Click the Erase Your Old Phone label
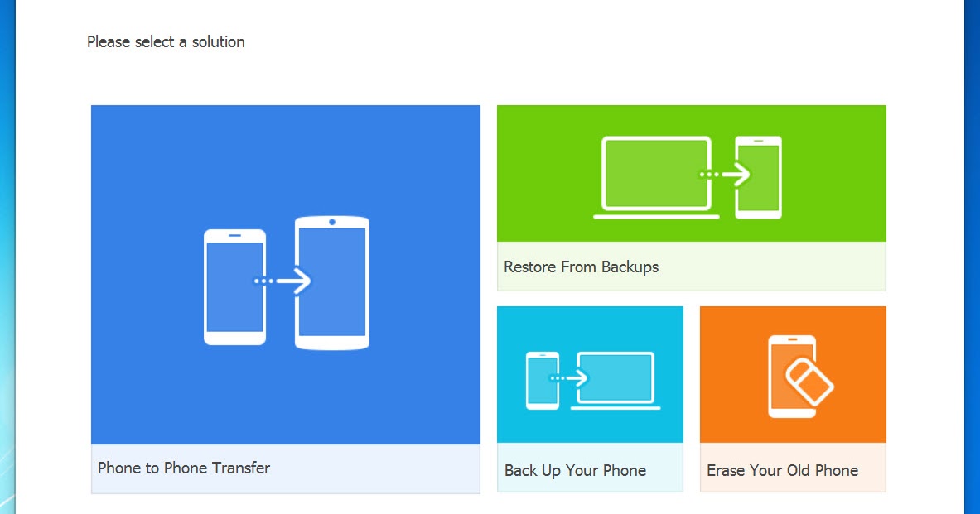 coord(781,469)
